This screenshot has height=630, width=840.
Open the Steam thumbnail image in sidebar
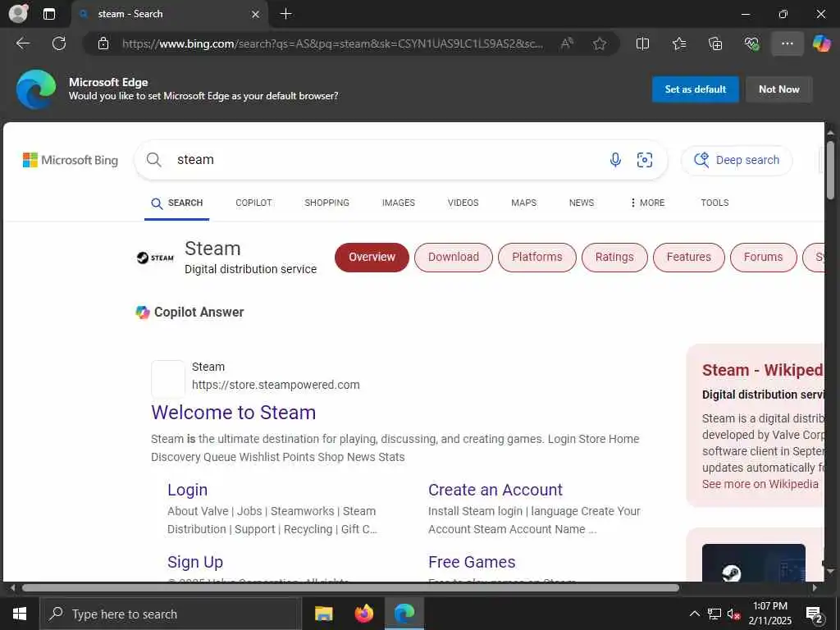pyautogui.click(x=753, y=563)
